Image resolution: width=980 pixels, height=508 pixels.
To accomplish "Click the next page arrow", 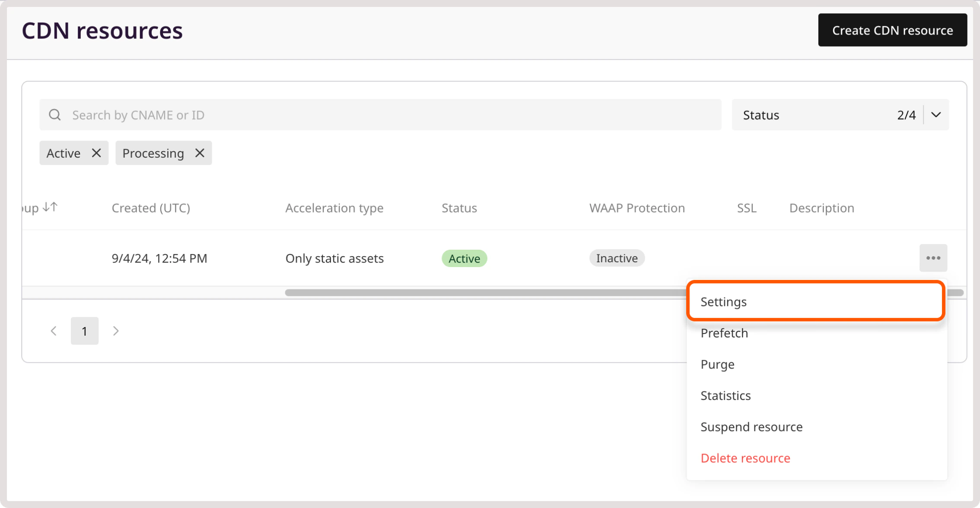I will point(116,330).
